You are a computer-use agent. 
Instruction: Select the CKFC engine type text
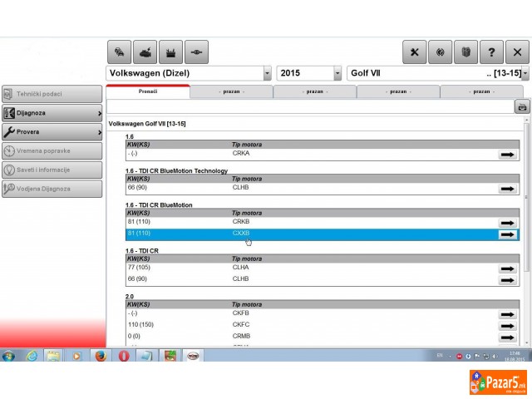[241, 325]
